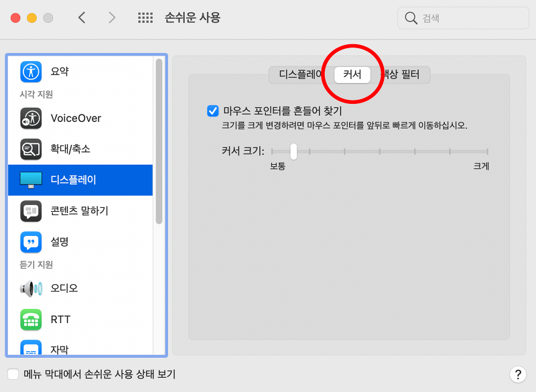Screen dimensions: 536x392
Task: Click the 요약 accessibility icon
Action: tap(31, 72)
